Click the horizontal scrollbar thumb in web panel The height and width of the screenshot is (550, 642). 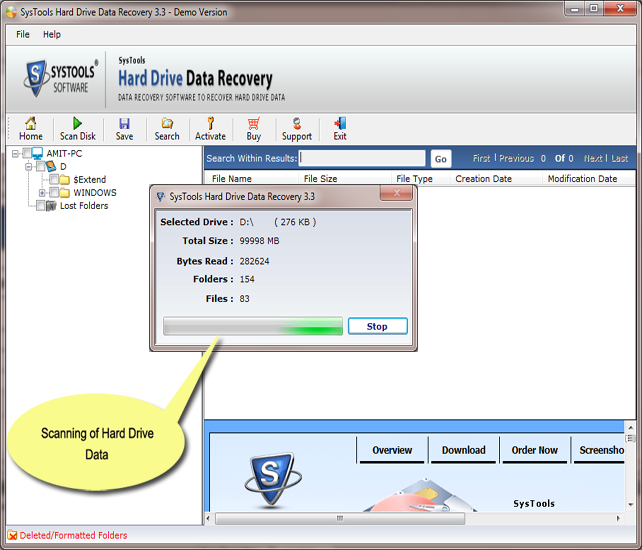[340, 518]
